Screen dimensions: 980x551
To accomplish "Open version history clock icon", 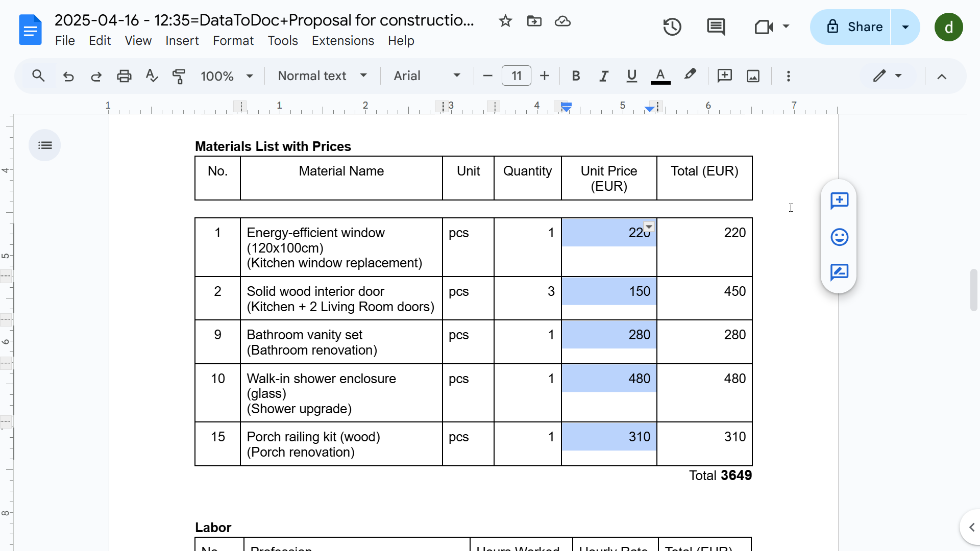I will pyautogui.click(x=672, y=27).
